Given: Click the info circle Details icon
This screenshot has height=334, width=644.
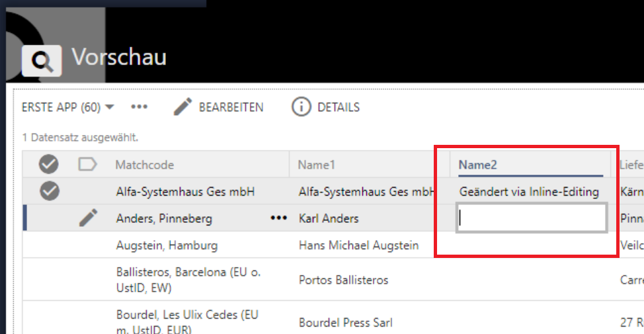Looking at the screenshot, I should click(302, 107).
